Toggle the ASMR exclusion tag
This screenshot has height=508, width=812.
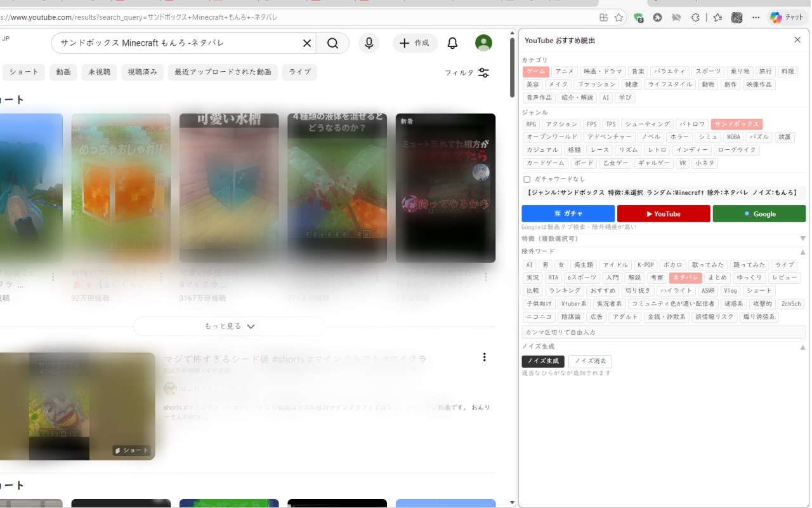(708, 291)
